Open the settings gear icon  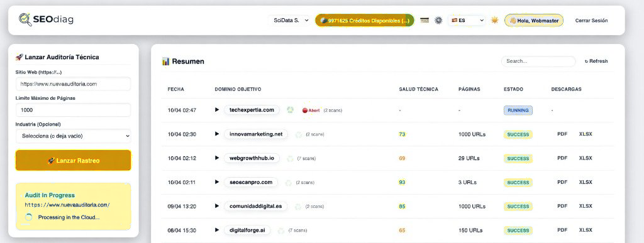(438, 21)
